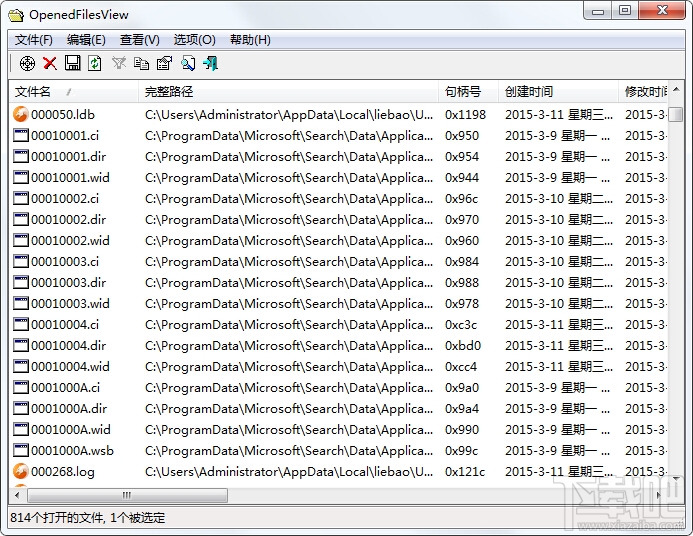
Task: Click handle value 0x96c
Action: tap(461, 198)
